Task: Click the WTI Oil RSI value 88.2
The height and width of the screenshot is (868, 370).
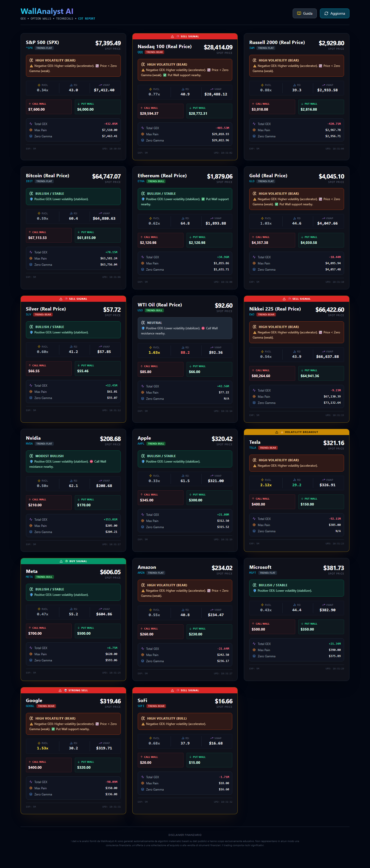Action: (x=185, y=352)
